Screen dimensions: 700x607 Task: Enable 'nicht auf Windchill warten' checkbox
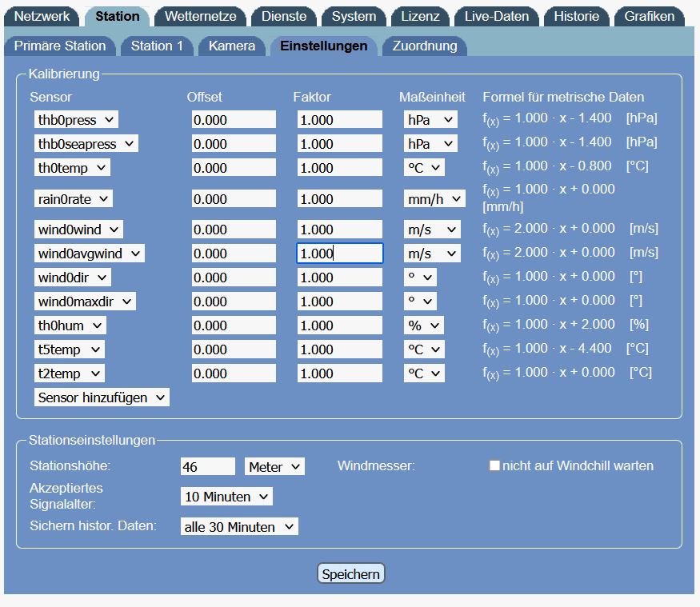coord(494,465)
